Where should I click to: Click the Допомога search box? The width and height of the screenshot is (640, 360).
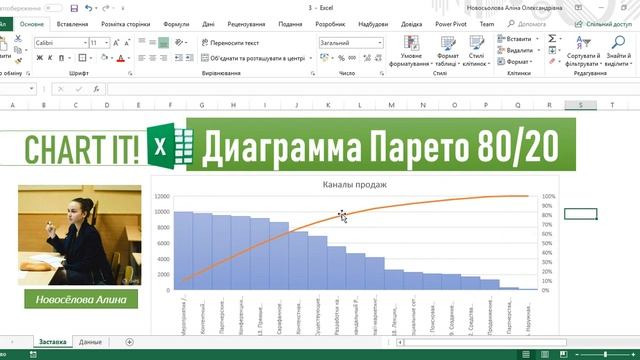(x=527, y=24)
